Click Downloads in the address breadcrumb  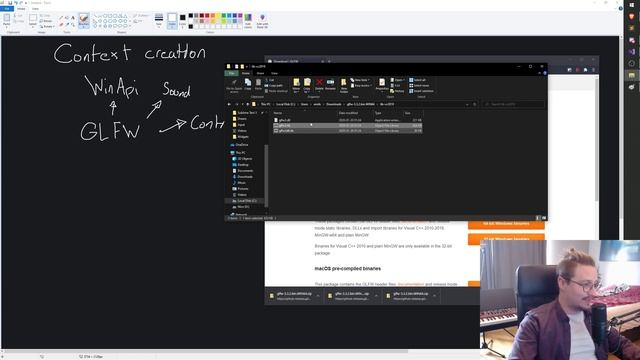[333, 104]
